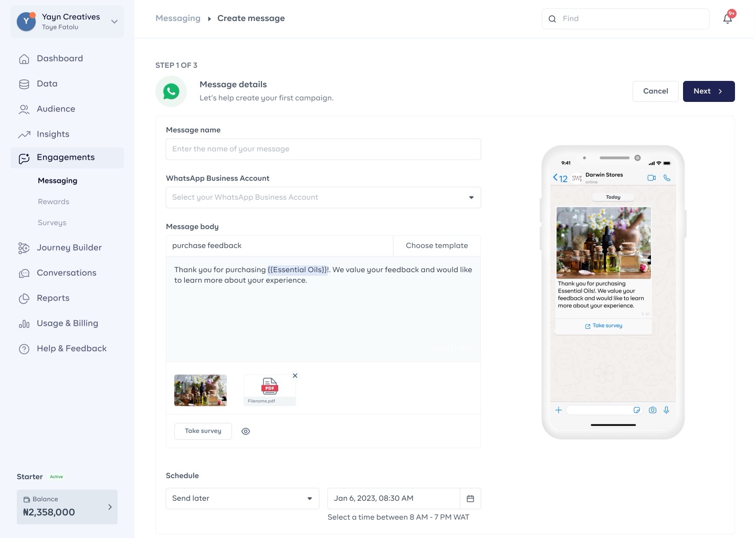Click the WhatsApp logo icon
The height and width of the screenshot is (538, 756).
pos(171,91)
